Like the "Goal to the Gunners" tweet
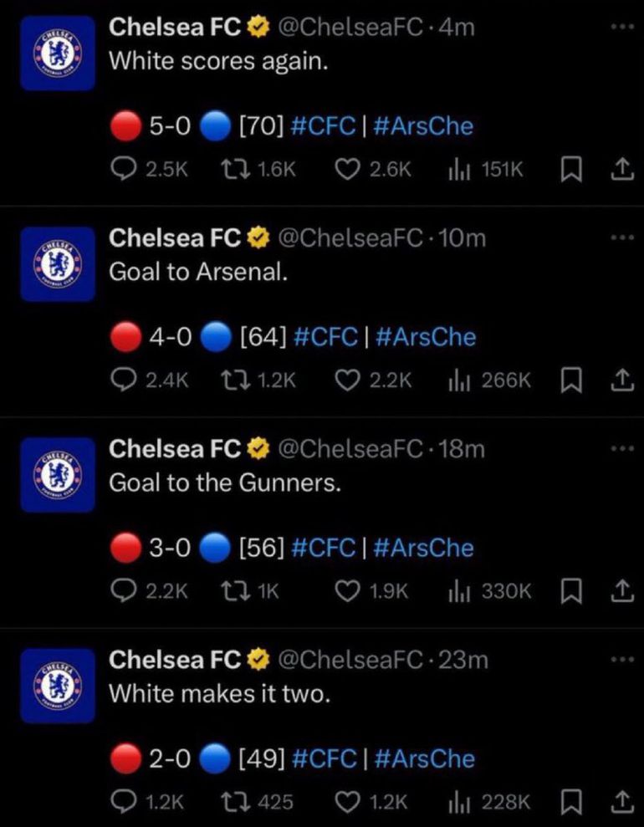644x827 pixels. coord(346,591)
